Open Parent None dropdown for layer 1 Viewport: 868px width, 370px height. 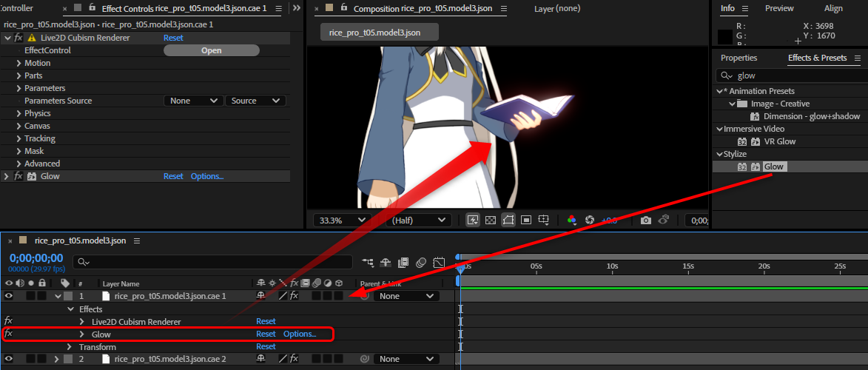coord(406,296)
